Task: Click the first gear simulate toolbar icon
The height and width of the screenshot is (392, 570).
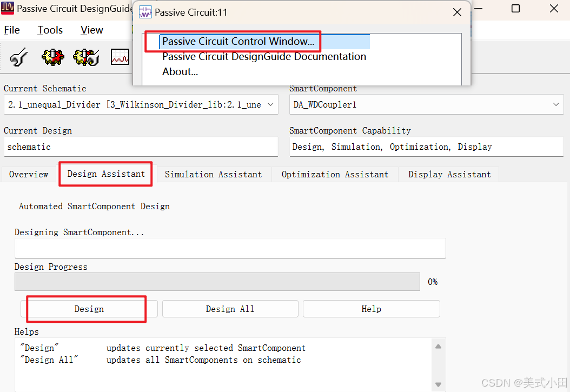Action: pyautogui.click(x=52, y=57)
